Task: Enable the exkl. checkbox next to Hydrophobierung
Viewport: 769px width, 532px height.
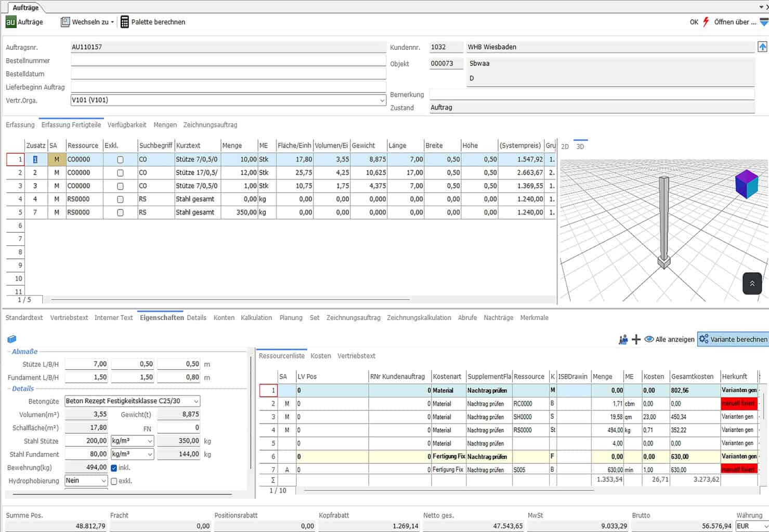Action: 114,481
